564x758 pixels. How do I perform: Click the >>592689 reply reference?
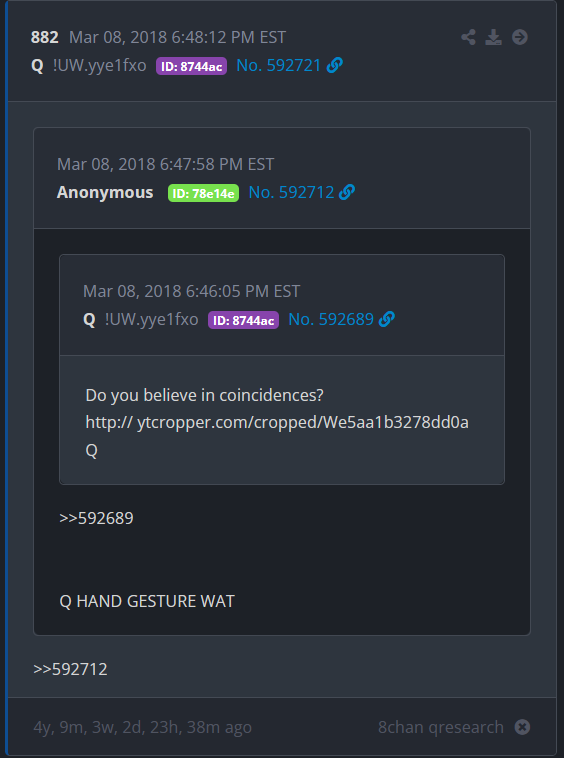(x=96, y=518)
